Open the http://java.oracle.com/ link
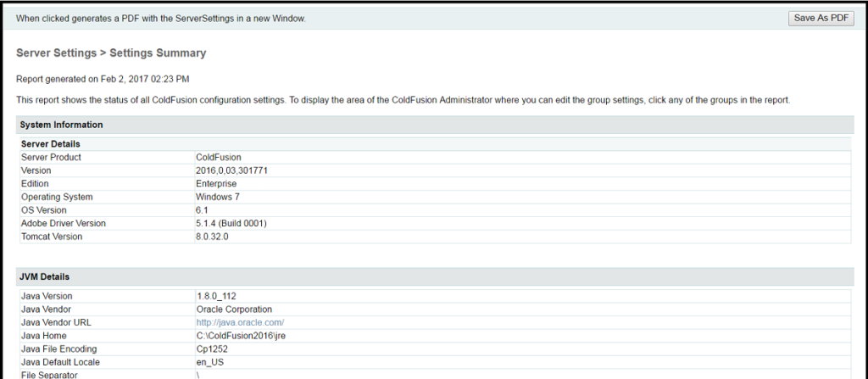 coord(240,322)
